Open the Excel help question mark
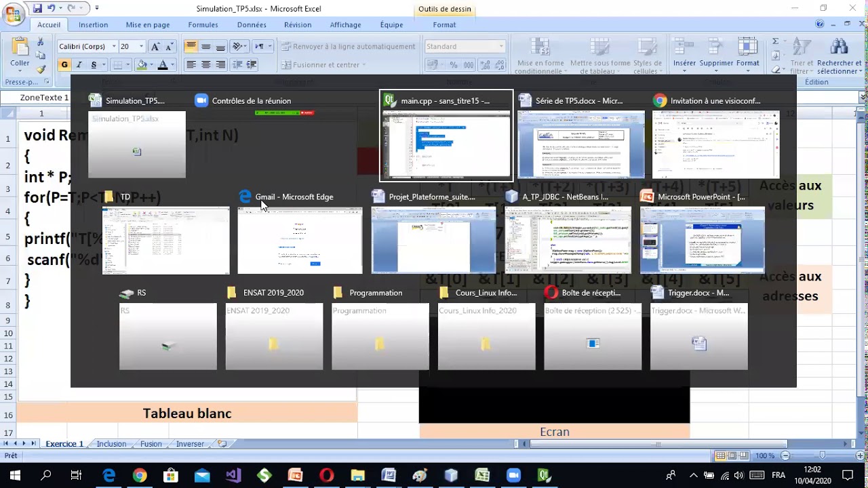 [x=820, y=24]
